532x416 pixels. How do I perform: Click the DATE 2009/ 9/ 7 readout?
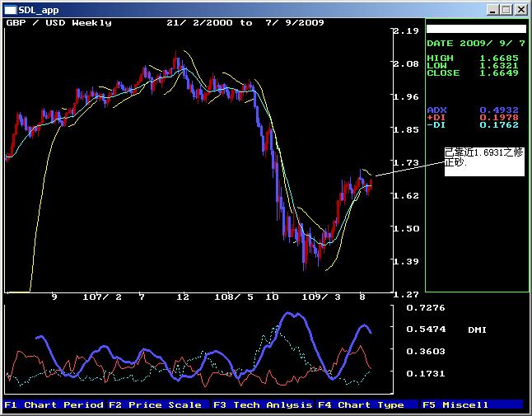point(476,44)
